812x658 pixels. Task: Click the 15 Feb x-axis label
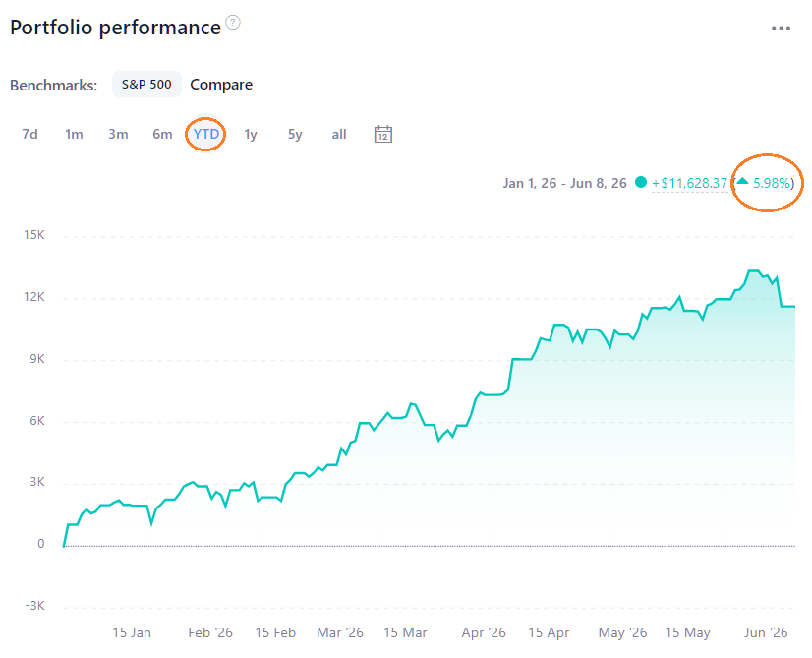[x=275, y=632]
